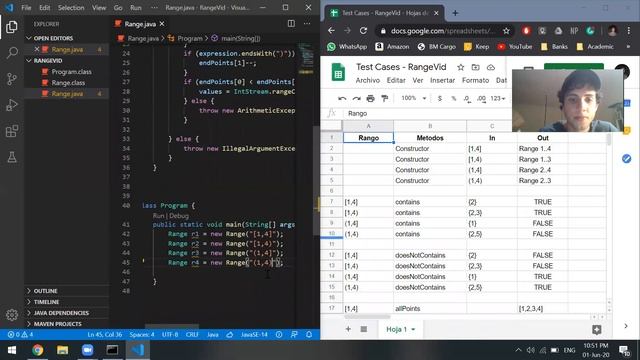
Task: Open Chrome's three-dot menu
Action: pyautogui.click(x=629, y=31)
